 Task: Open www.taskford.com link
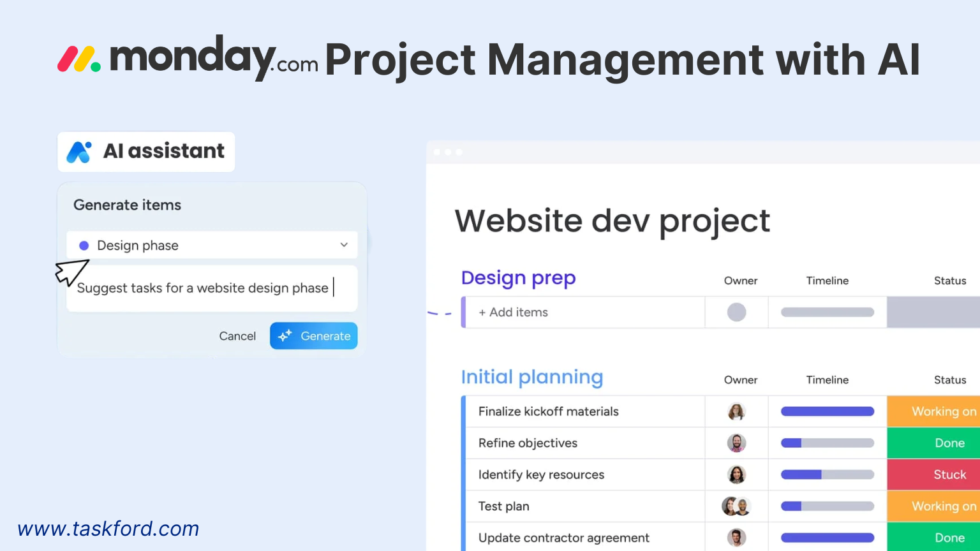108,529
